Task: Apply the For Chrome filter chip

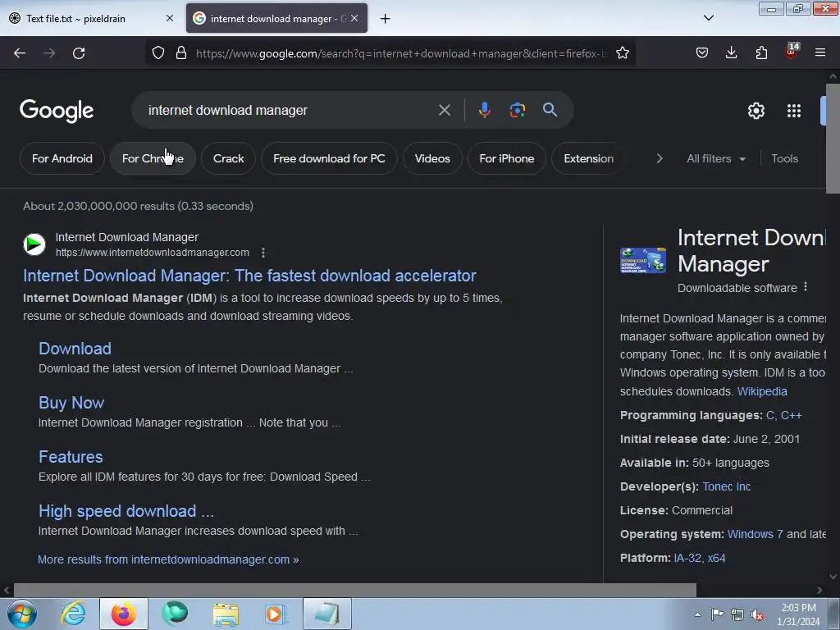Action: (x=153, y=158)
